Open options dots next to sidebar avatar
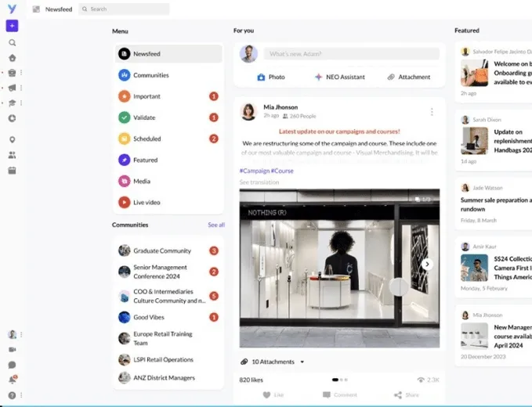 click(x=21, y=334)
